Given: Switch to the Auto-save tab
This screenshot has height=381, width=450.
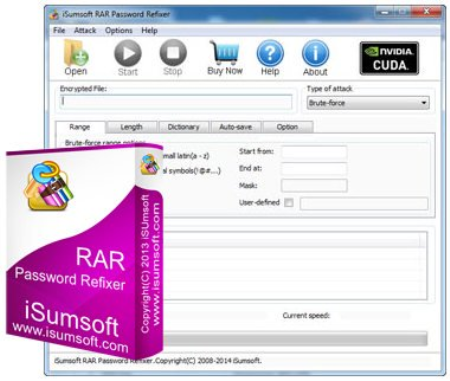Looking at the screenshot, I should click(236, 127).
